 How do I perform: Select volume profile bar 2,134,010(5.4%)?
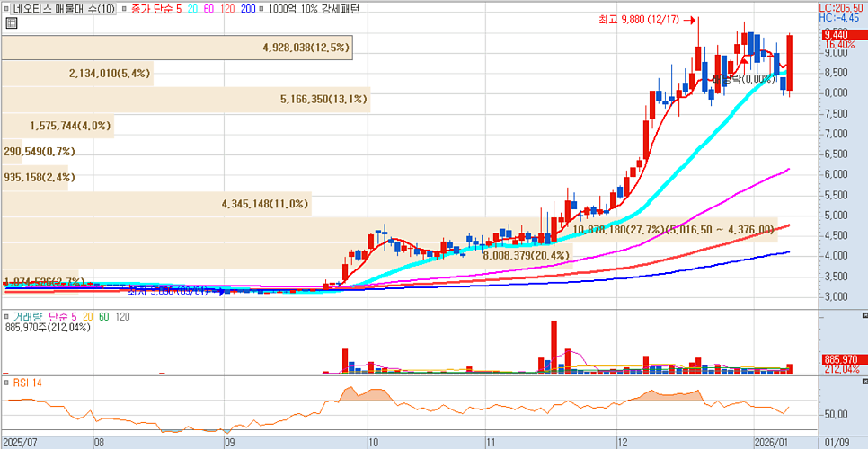pyautogui.click(x=78, y=74)
